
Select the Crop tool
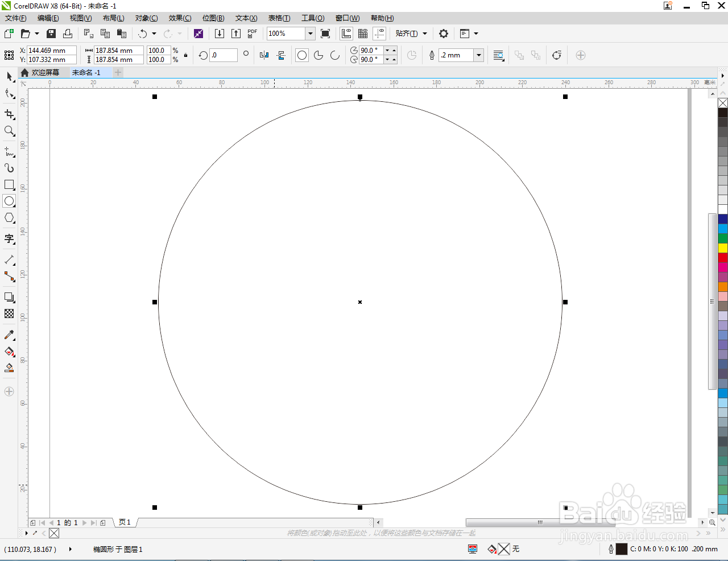coord(9,114)
